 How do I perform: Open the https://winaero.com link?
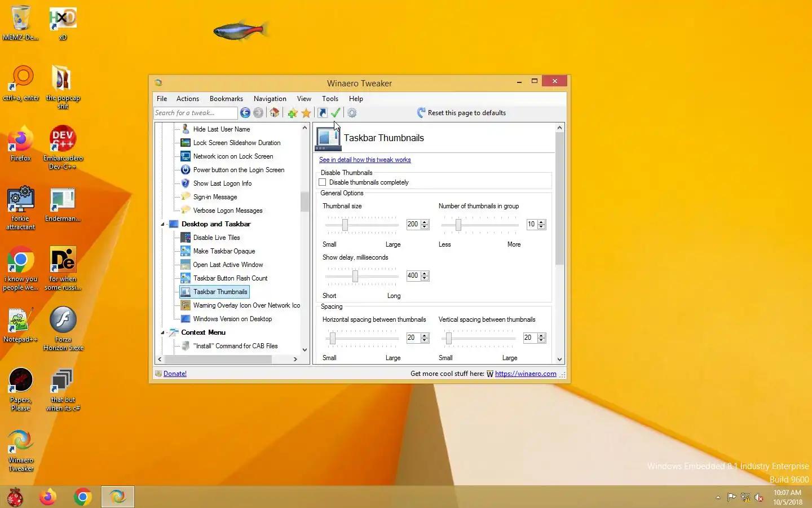point(526,374)
